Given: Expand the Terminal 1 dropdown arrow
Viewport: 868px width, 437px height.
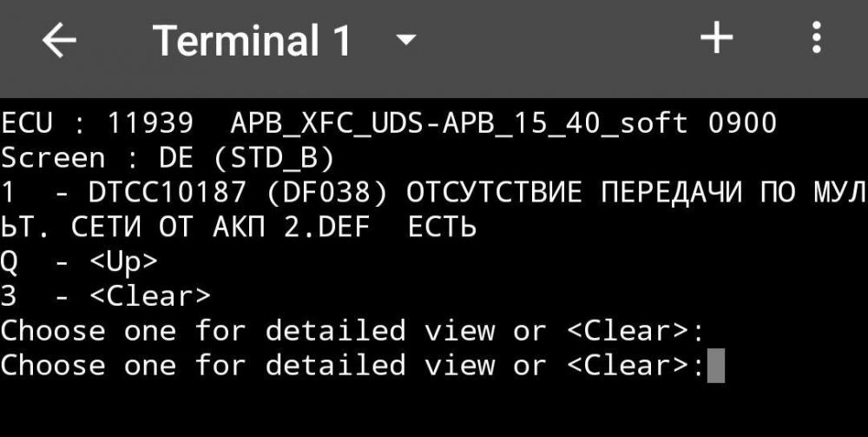Looking at the screenshot, I should click(406, 40).
